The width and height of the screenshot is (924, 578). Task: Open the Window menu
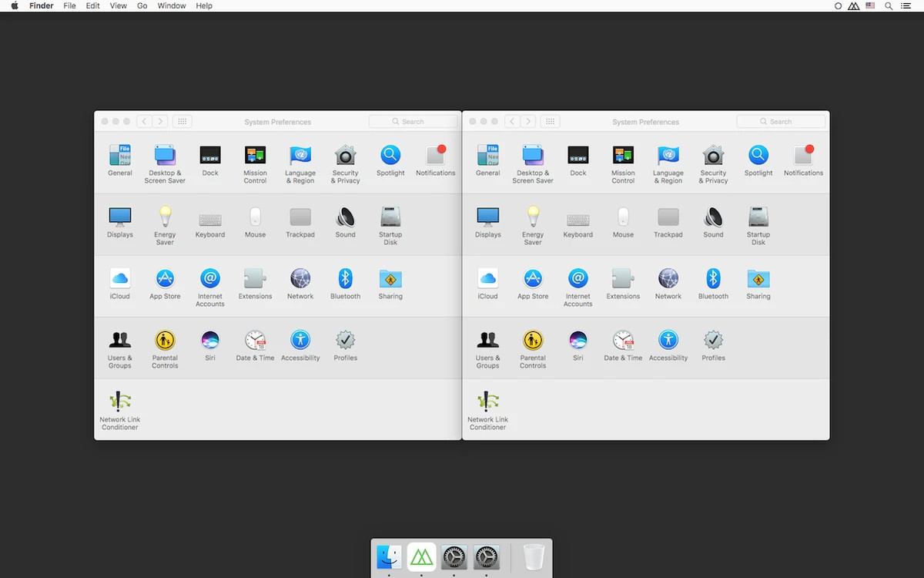pos(172,5)
